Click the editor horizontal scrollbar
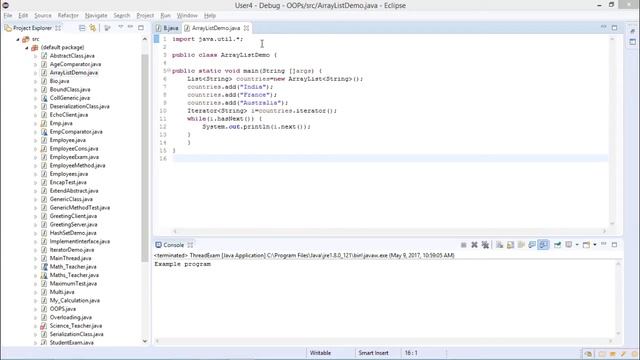Image resolution: width=640 pixels, height=360 pixels. (x=390, y=231)
